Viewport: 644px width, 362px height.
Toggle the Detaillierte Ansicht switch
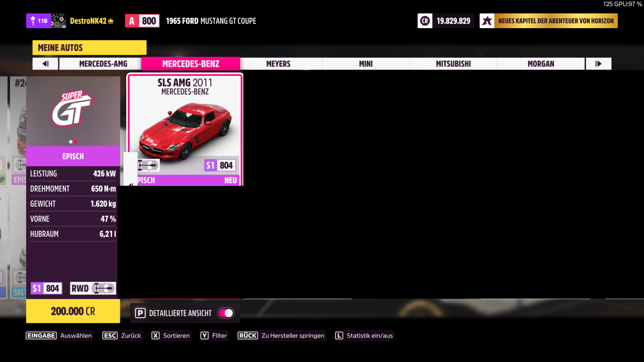pos(225,313)
